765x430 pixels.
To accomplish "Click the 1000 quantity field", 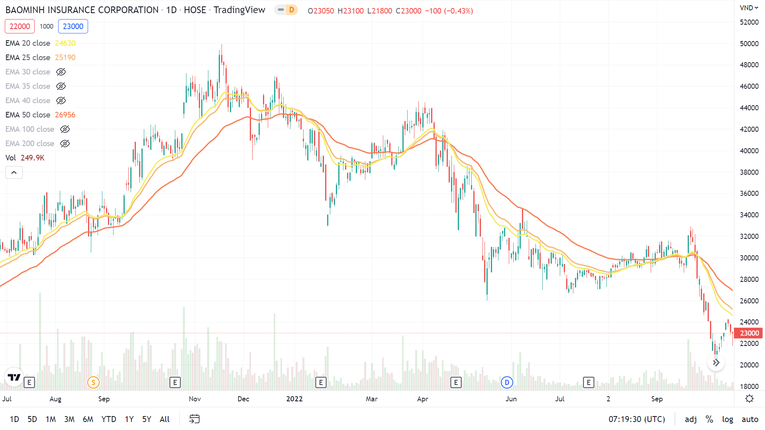I will click(46, 26).
